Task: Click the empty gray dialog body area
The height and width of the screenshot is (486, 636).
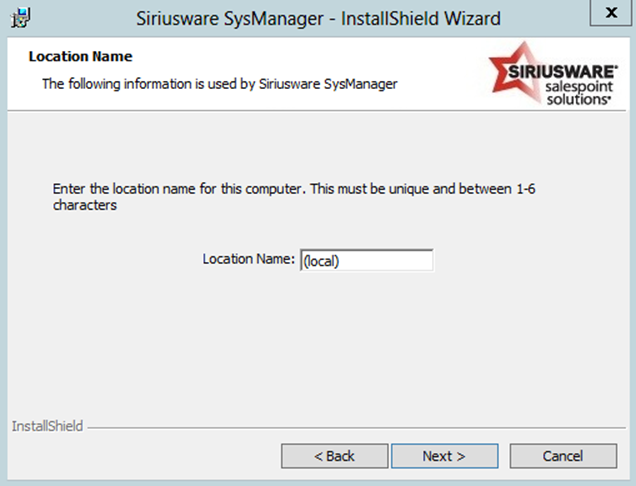Action: pos(320,350)
